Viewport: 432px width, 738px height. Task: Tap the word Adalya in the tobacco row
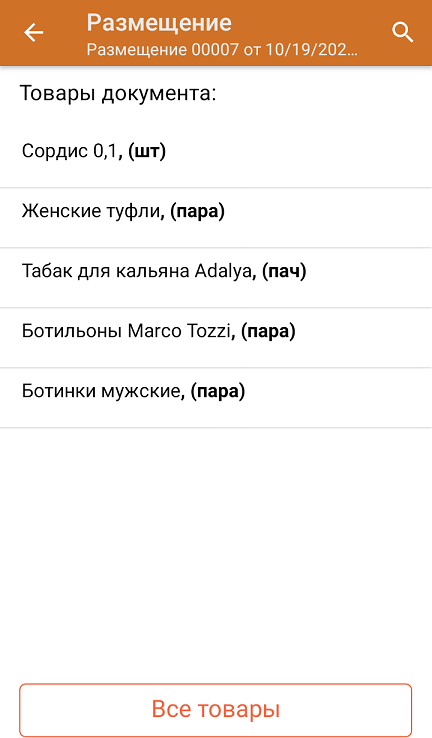click(223, 272)
